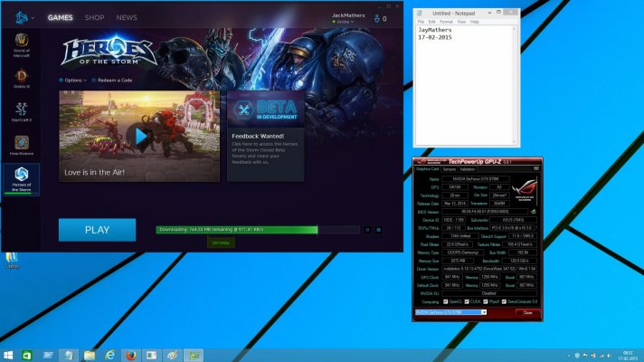Open the Windows Start button

pos(8,355)
